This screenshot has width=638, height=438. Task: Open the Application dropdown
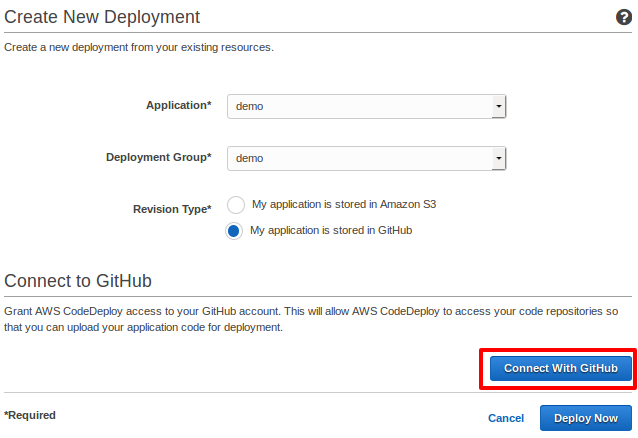(366, 106)
